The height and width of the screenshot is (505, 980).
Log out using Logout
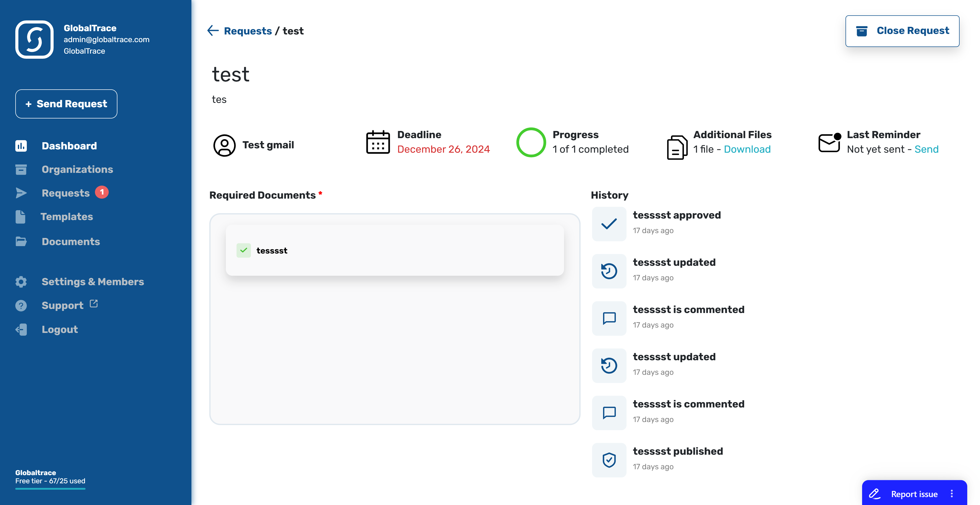60,330
